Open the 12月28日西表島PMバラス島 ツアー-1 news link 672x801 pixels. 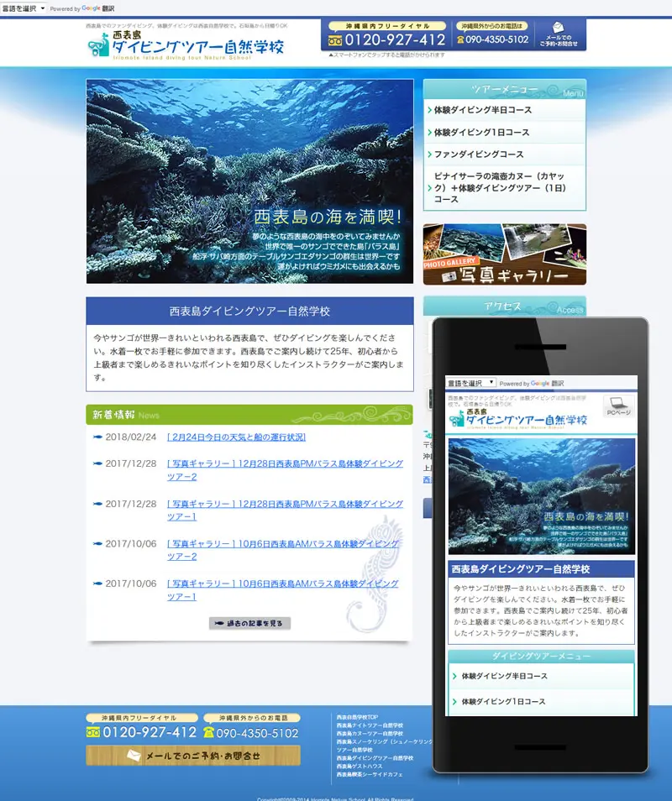pos(285,510)
